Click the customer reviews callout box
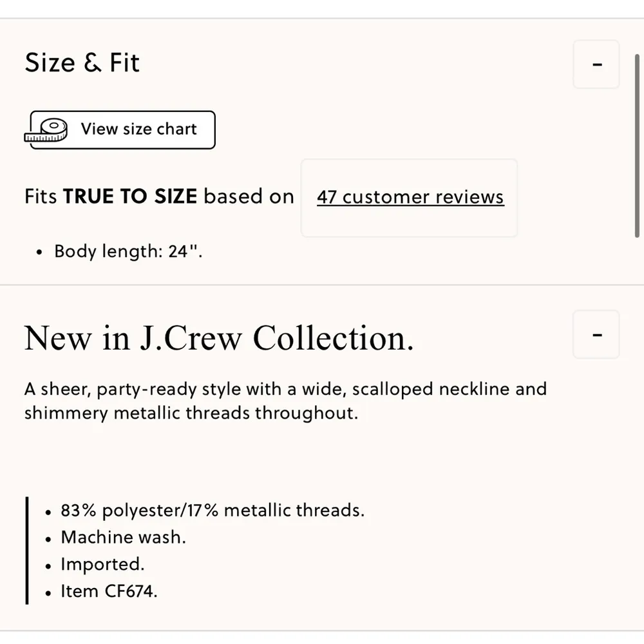Viewport: 644px width, 644px height. point(410,198)
